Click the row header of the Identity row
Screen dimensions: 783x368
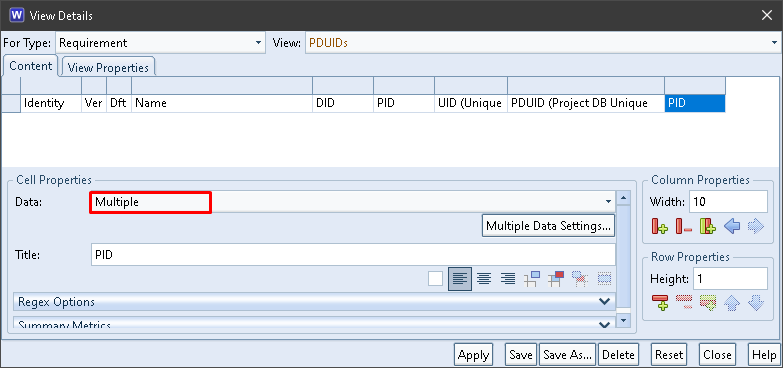11,103
